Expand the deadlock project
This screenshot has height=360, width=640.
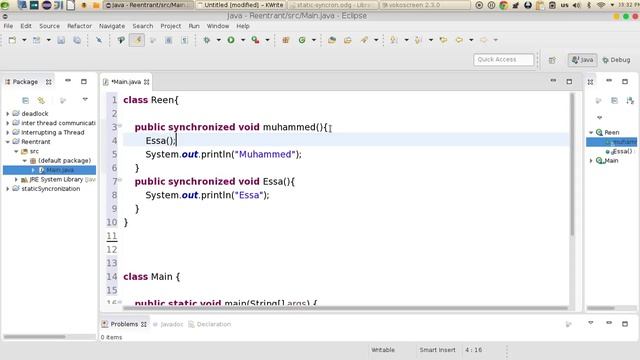pyautogui.click(x=7, y=113)
